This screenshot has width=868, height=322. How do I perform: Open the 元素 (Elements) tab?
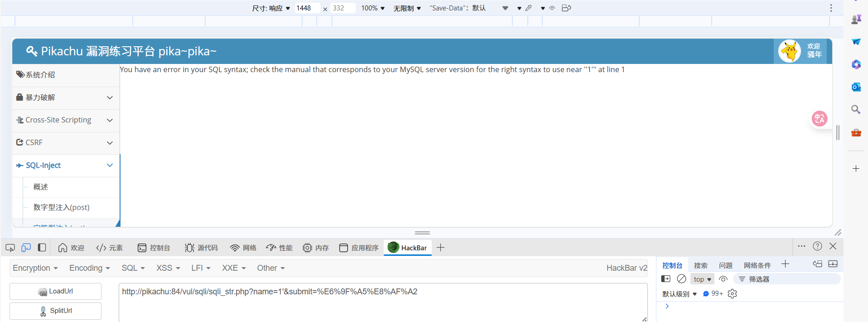click(110, 248)
